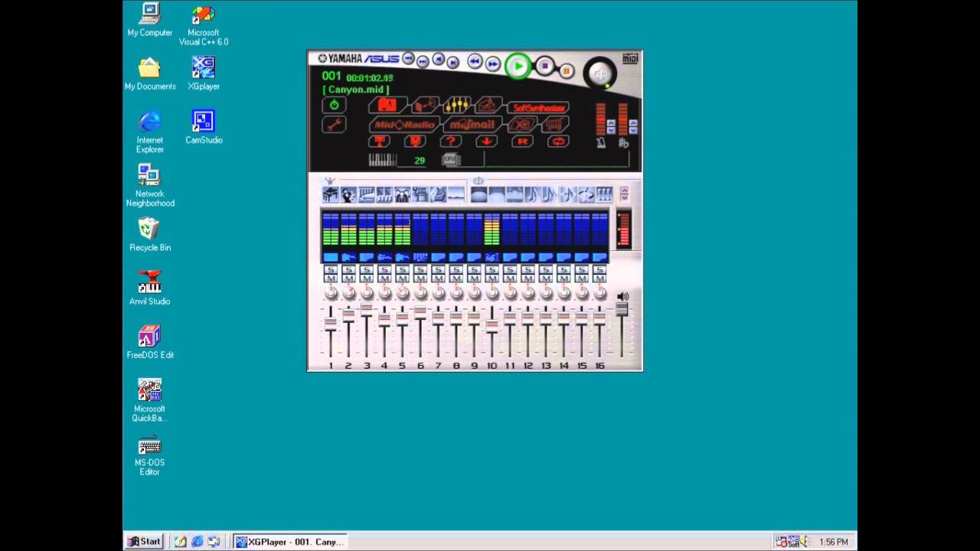The height and width of the screenshot is (551, 980).
Task: Click the Canyon.mid song title
Action: [x=356, y=90]
